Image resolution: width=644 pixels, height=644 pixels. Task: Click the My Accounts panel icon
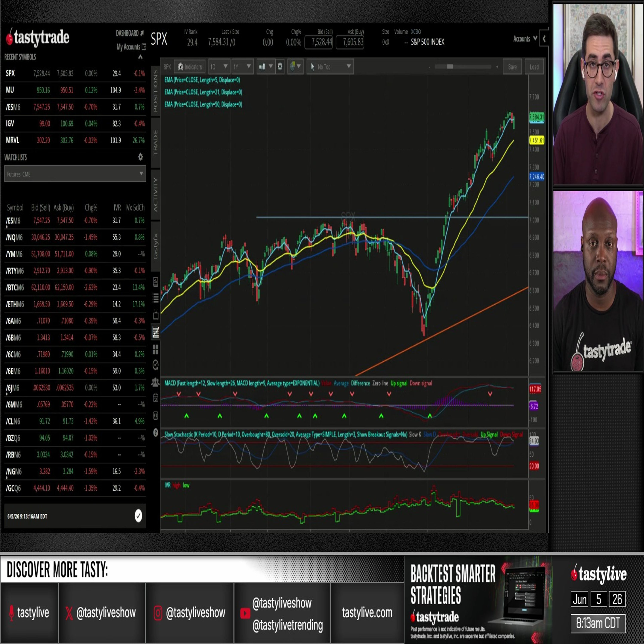point(144,47)
